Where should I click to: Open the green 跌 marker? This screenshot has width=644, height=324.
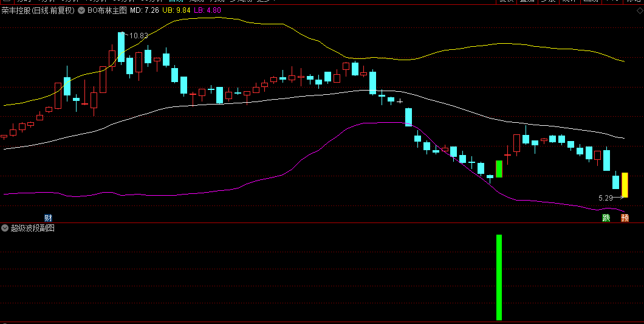coord(606,218)
